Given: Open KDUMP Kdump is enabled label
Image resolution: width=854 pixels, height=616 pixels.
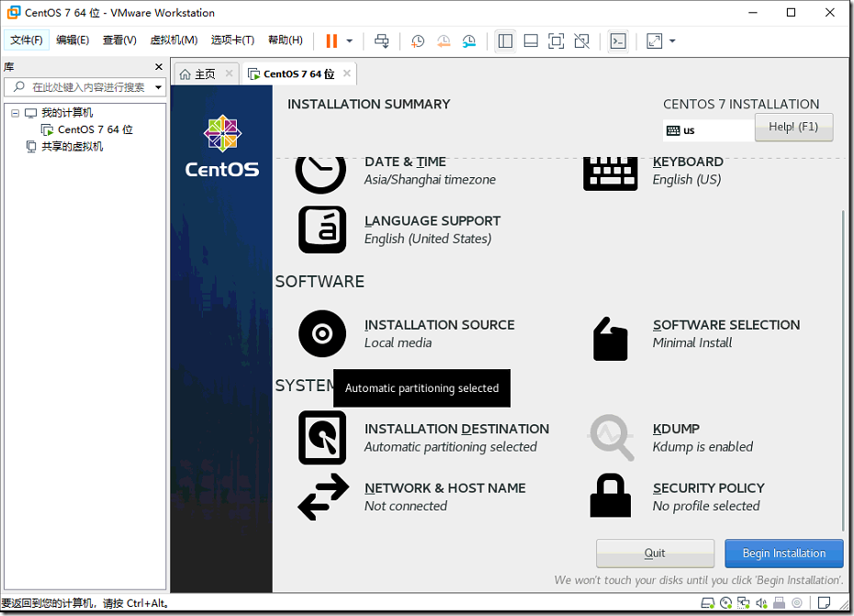Looking at the screenshot, I should point(702,437).
